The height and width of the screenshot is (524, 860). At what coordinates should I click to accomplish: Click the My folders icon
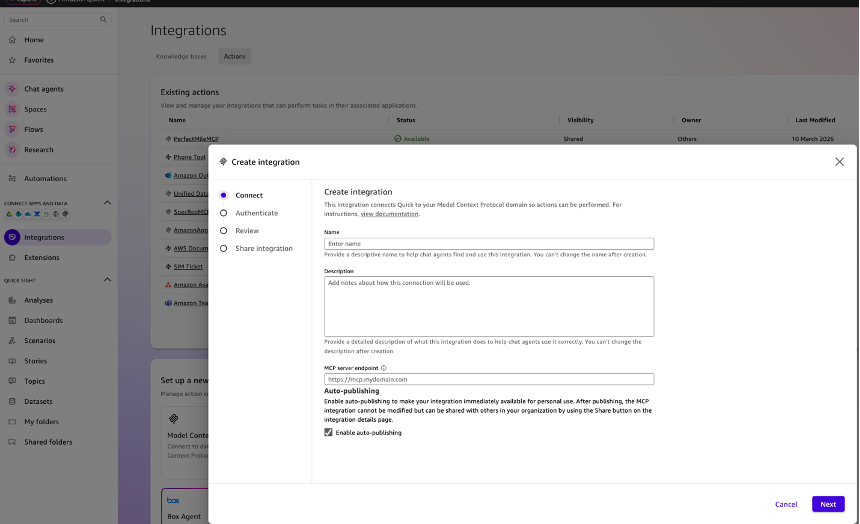click(x=12, y=421)
